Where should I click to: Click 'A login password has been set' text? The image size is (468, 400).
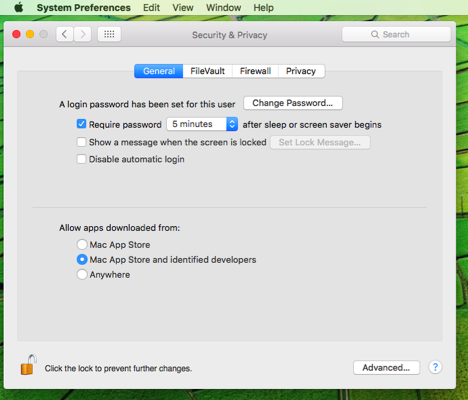tap(147, 104)
